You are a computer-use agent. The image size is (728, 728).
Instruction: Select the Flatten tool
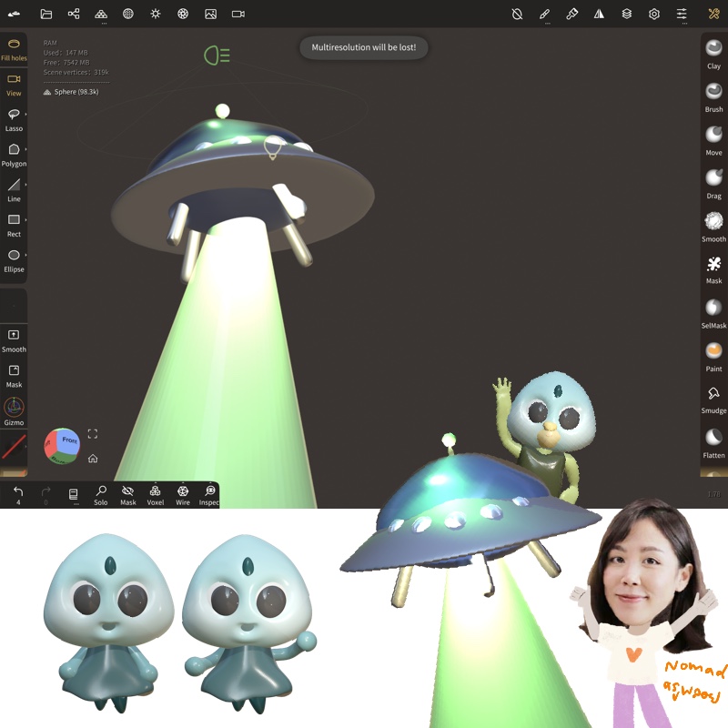(713, 443)
